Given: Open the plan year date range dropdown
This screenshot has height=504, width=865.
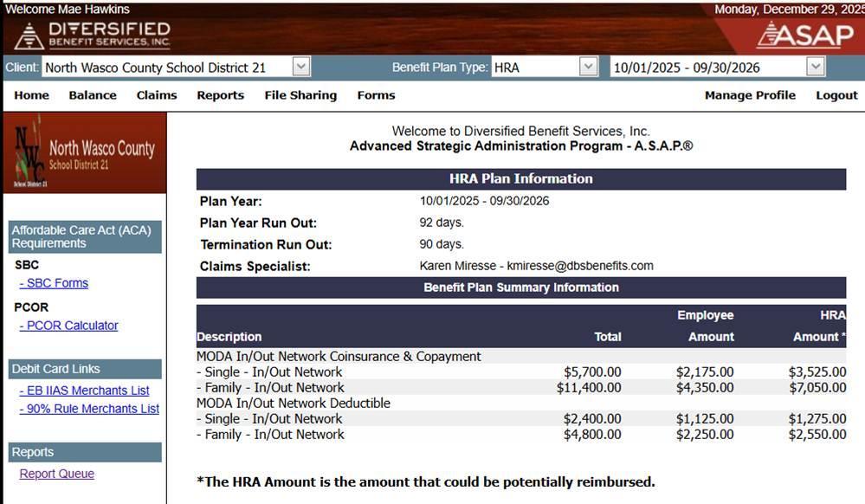Looking at the screenshot, I should tap(815, 67).
